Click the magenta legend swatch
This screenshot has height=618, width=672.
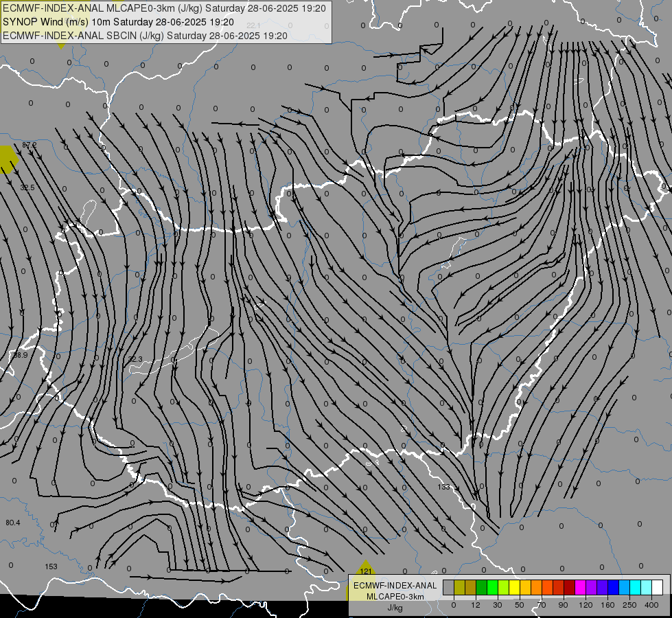click(x=581, y=587)
